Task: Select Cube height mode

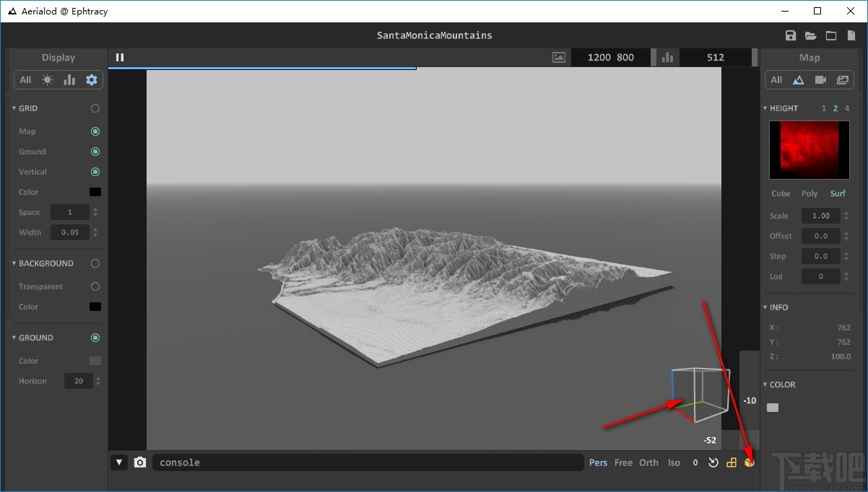Action: (781, 193)
